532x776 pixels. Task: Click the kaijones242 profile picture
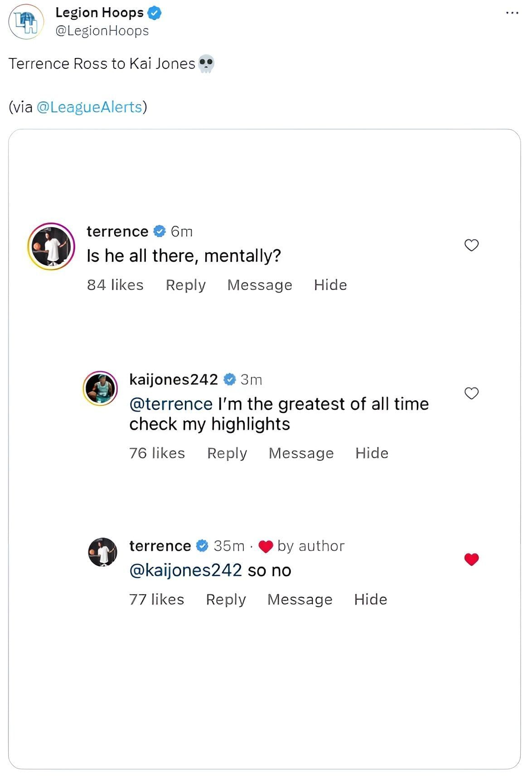tap(100, 388)
